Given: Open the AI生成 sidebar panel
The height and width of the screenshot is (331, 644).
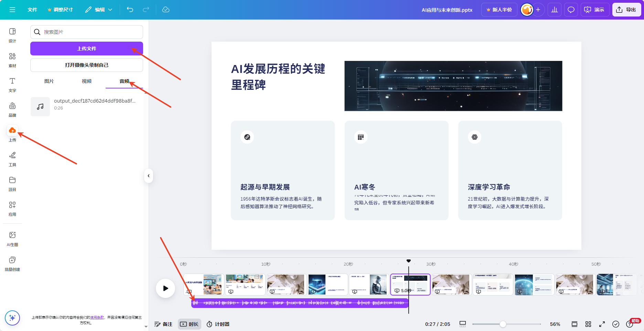Looking at the screenshot, I should click(x=12, y=237).
